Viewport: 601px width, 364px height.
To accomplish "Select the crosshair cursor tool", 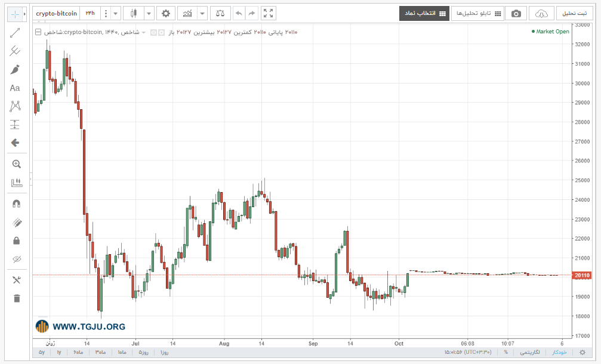I will pos(15,14).
